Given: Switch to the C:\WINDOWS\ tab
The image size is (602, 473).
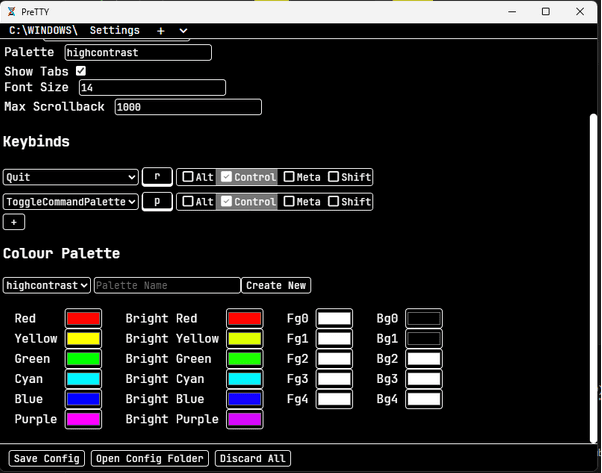Looking at the screenshot, I should [43, 31].
